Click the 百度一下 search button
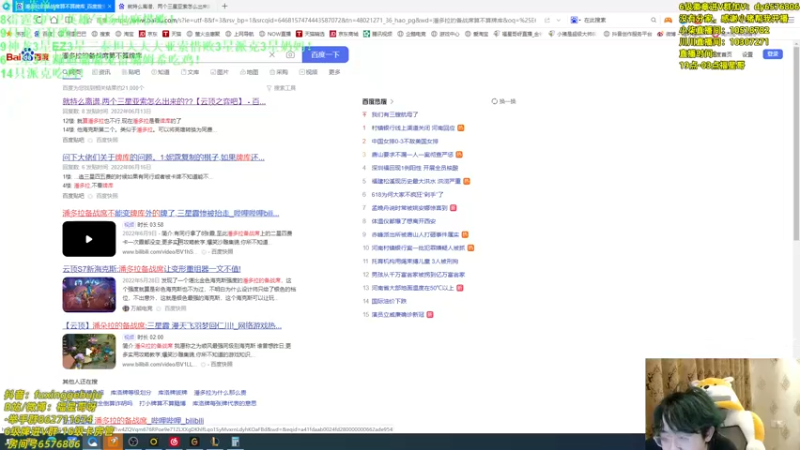Image resolution: width=800 pixels, height=450 pixels. [325, 55]
